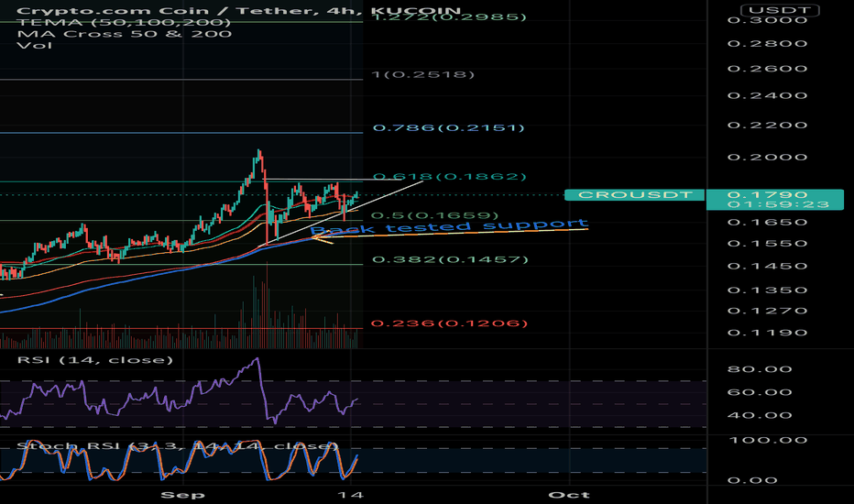
Task: Click the Oct label on time axis
Action: pos(569,495)
